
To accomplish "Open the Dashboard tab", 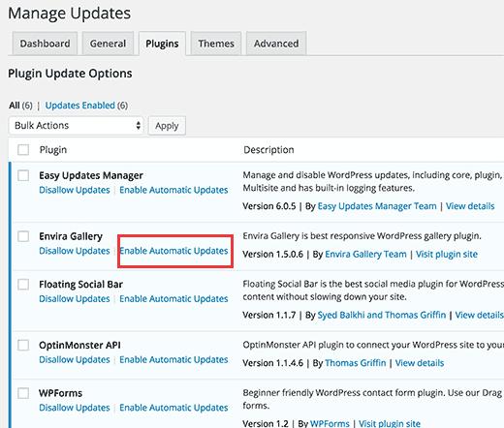I will (x=45, y=44).
